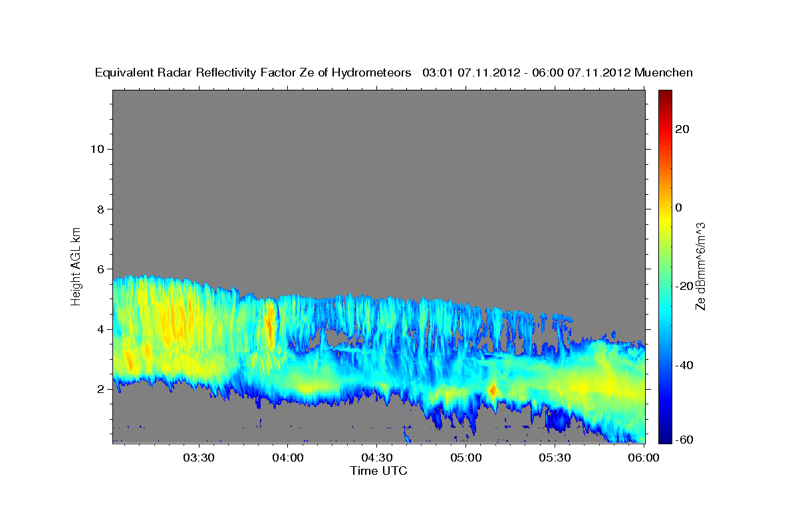Click the height tick label '4'
This screenshot has height=532, width=798.
click(x=100, y=329)
